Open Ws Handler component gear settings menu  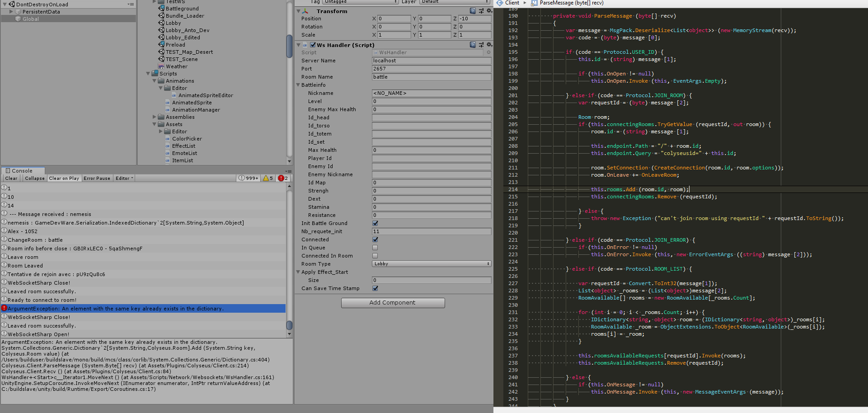pyautogui.click(x=489, y=45)
